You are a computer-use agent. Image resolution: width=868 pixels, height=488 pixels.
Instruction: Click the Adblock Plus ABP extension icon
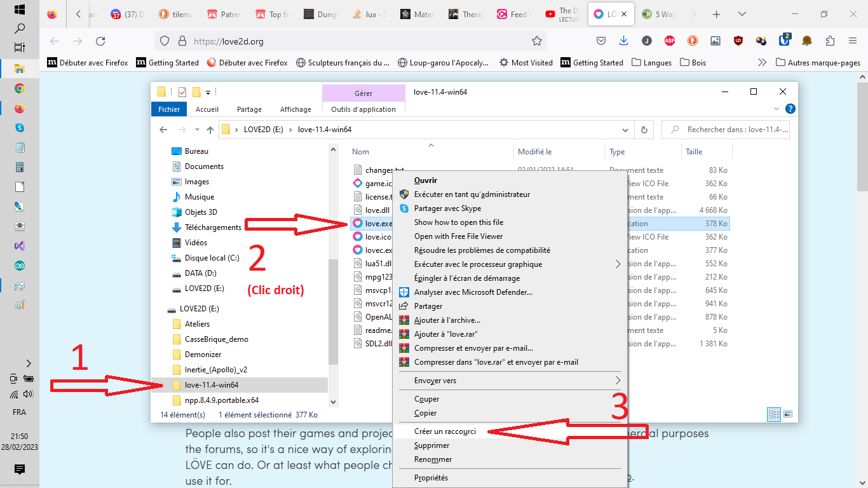[669, 41]
